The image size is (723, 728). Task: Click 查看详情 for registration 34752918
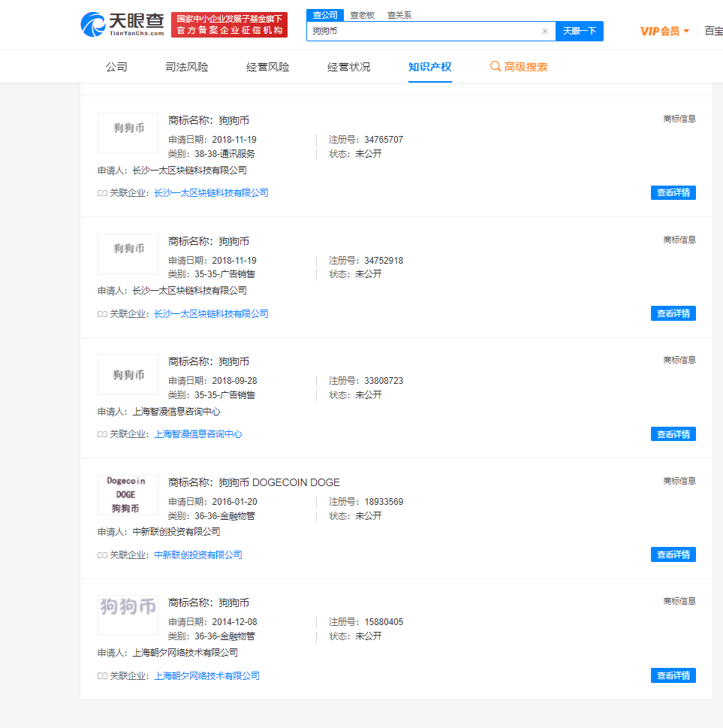[673, 313]
